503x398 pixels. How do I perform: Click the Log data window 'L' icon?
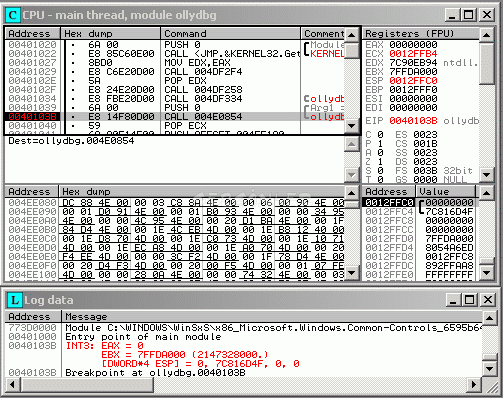click(x=15, y=300)
